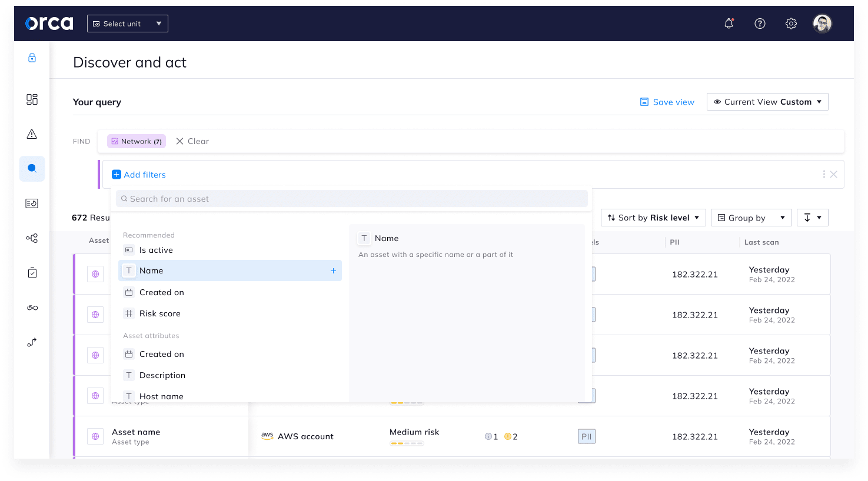Select the Risk score filter
This screenshot has height=481, width=868.
click(230, 313)
